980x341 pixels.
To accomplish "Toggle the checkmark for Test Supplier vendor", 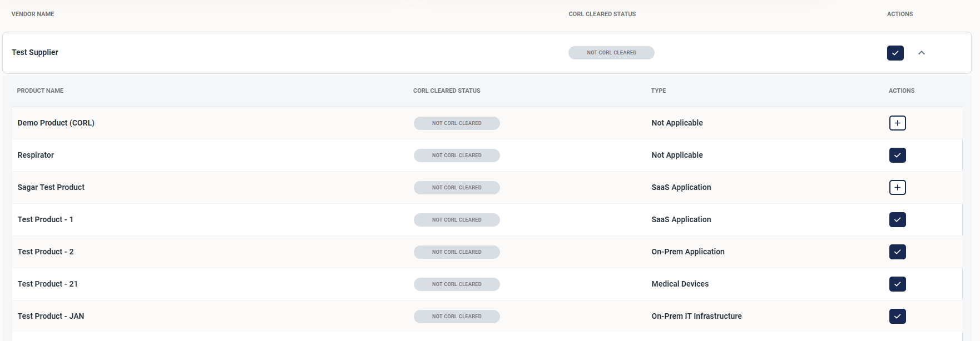I will (x=895, y=53).
